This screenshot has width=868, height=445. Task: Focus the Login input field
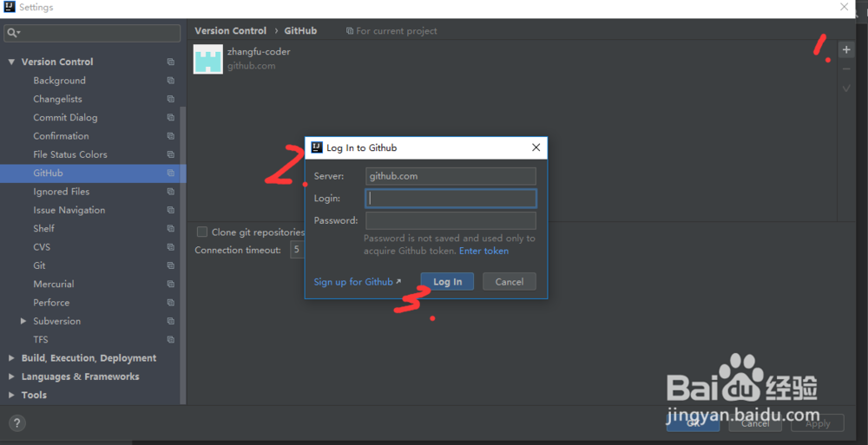[x=450, y=198]
